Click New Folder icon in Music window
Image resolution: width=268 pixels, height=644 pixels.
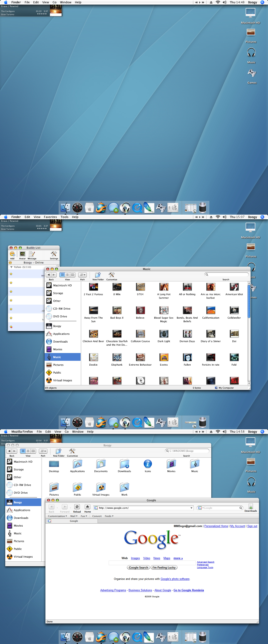pos(98,275)
